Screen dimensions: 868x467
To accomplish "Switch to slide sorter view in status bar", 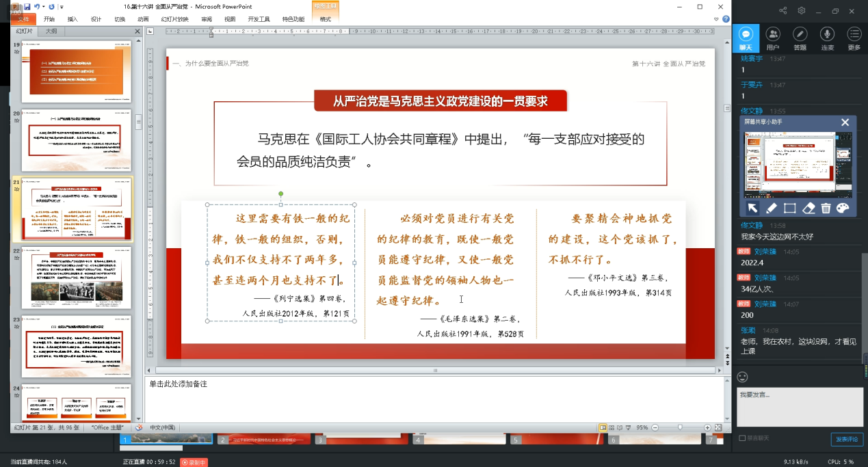I will [613, 427].
